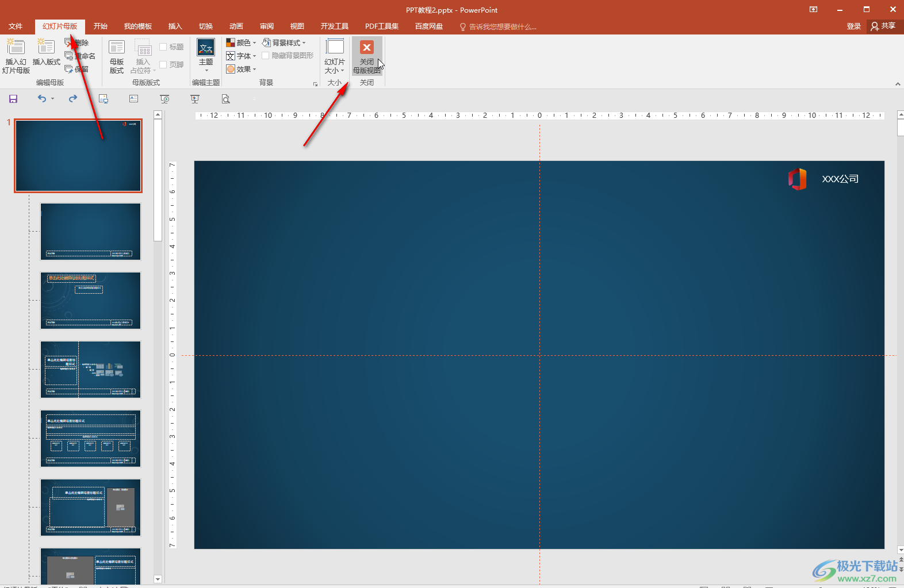Switch to the View (视图) tab

(297, 26)
